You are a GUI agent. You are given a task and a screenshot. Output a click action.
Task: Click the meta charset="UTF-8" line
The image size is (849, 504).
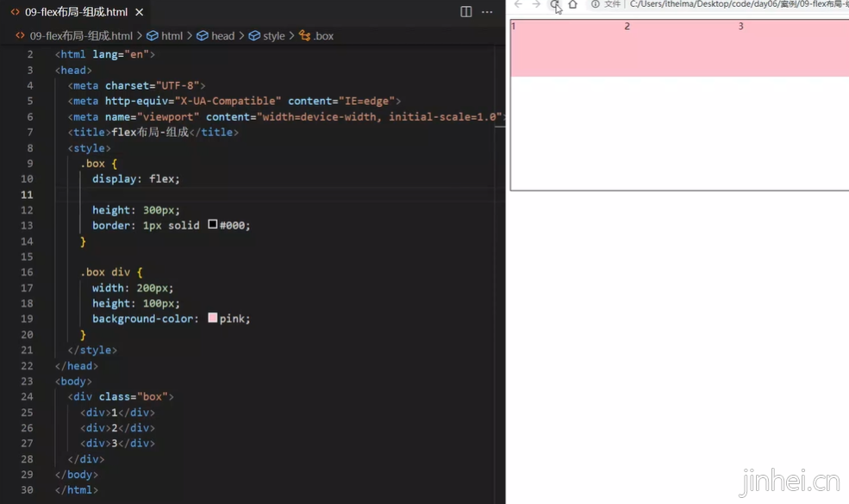click(136, 85)
